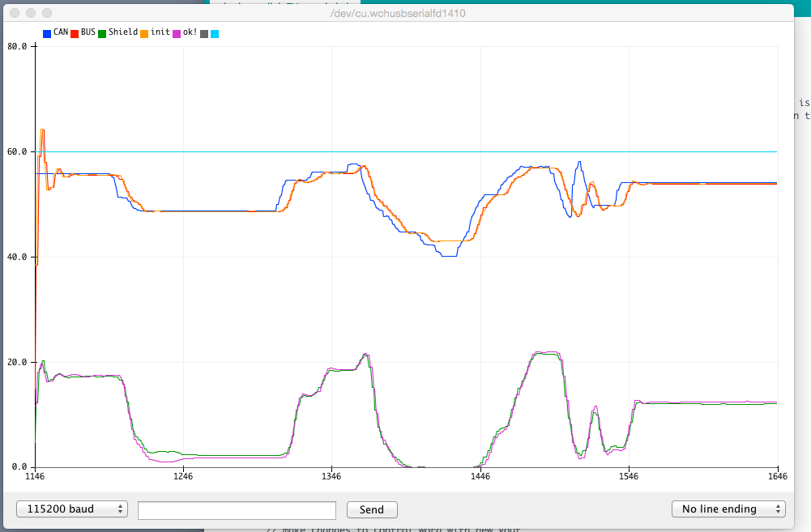Click the 80.0 y-axis label
Screen dimensions: 811x532
click(x=18, y=46)
